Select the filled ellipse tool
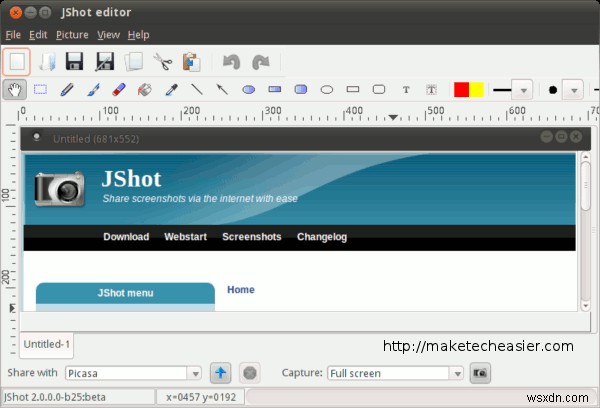600x408 pixels. [249, 90]
